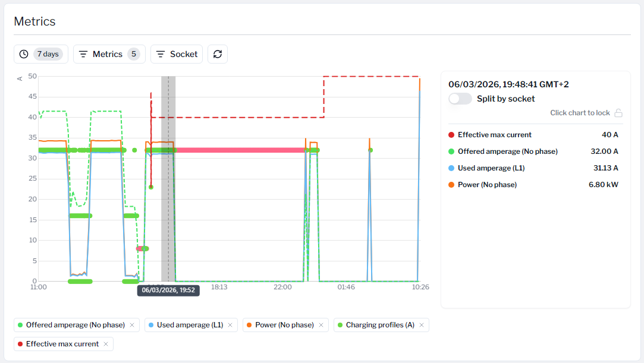Remove the Offered amperage (No phase) chip
Viewport: 644px width, 363px height.
(x=132, y=325)
